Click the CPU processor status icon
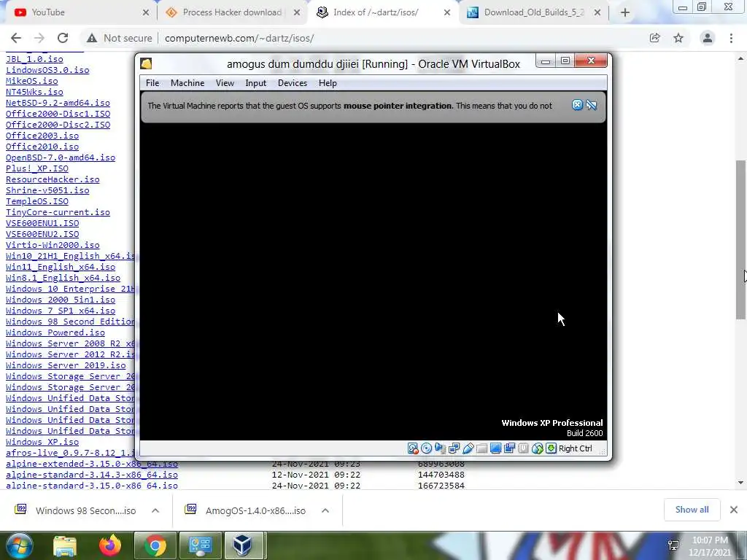Viewport: 747px width, 560px height. pos(523,448)
